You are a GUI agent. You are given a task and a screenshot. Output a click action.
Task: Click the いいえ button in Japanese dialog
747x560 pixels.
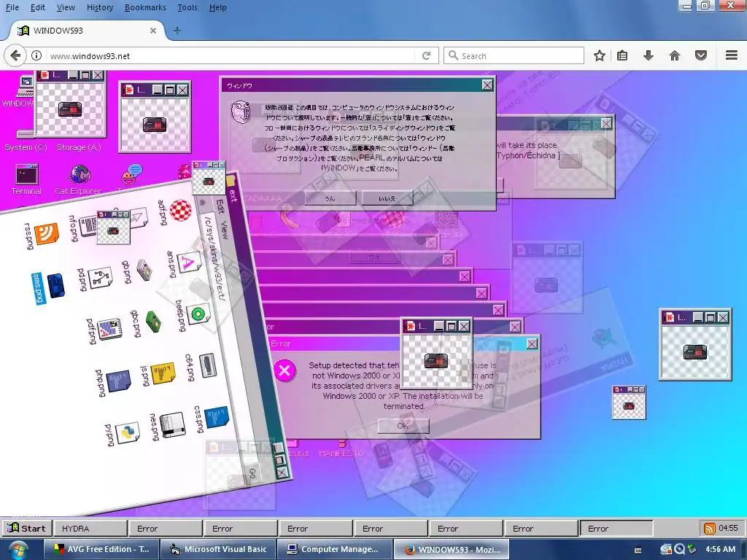(x=387, y=198)
